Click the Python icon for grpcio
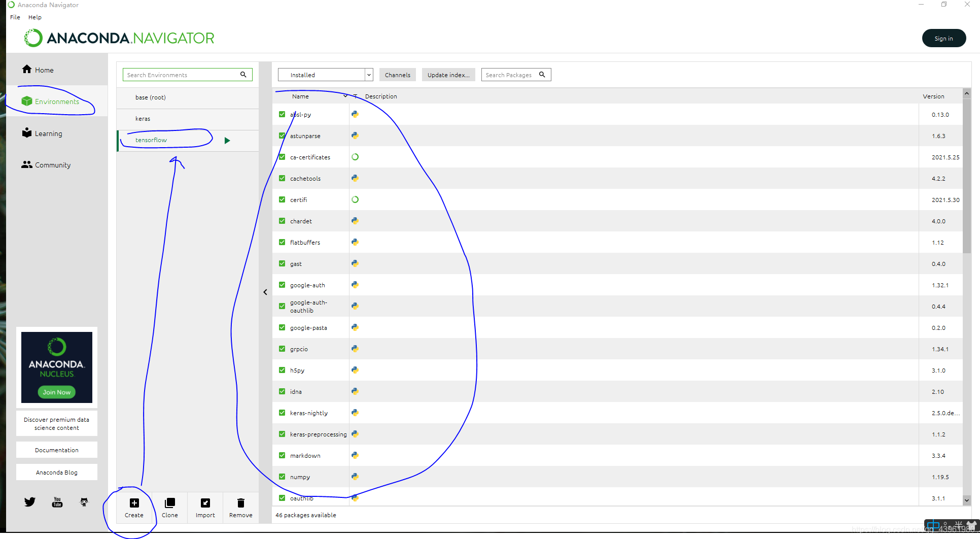Viewport: 980px width, 539px height. click(x=355, y=349)
